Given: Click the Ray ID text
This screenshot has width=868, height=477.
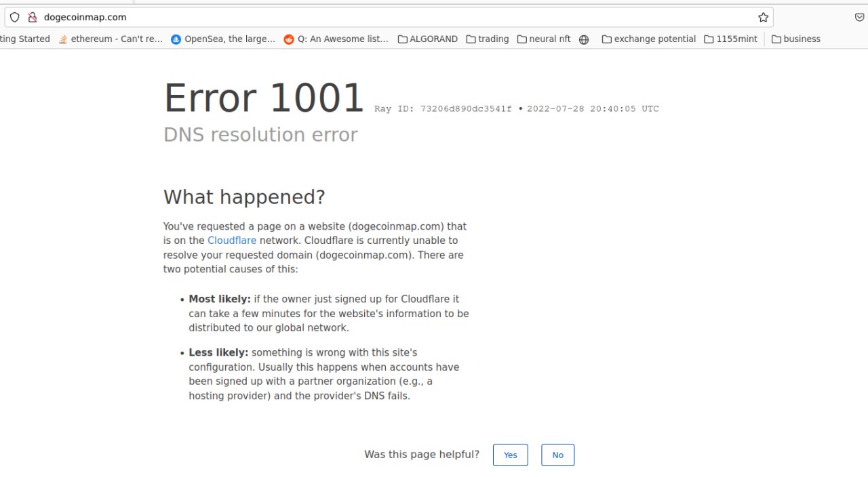Looking at the screenshot, I should tap(443, 109).
